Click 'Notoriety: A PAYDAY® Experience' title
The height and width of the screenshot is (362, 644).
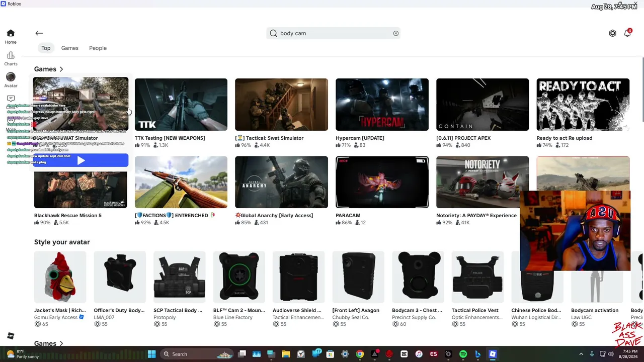(476, 215)
